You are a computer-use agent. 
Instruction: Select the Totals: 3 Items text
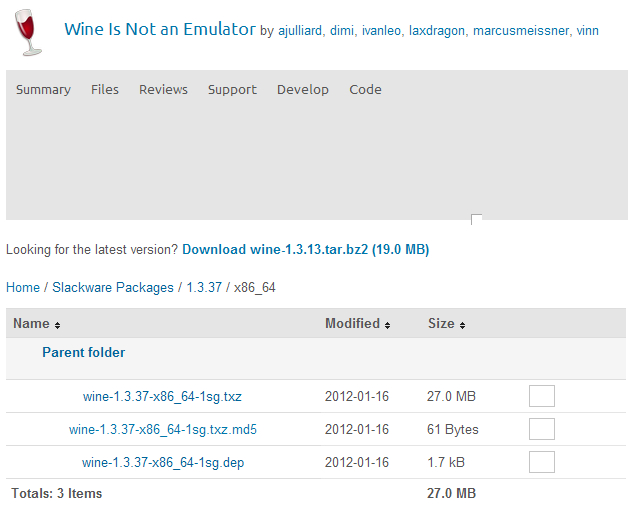point(56,494)
